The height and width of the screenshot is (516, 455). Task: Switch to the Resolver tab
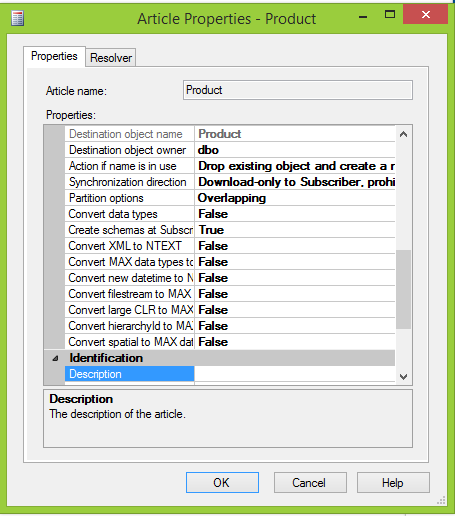tap(111, 58)
